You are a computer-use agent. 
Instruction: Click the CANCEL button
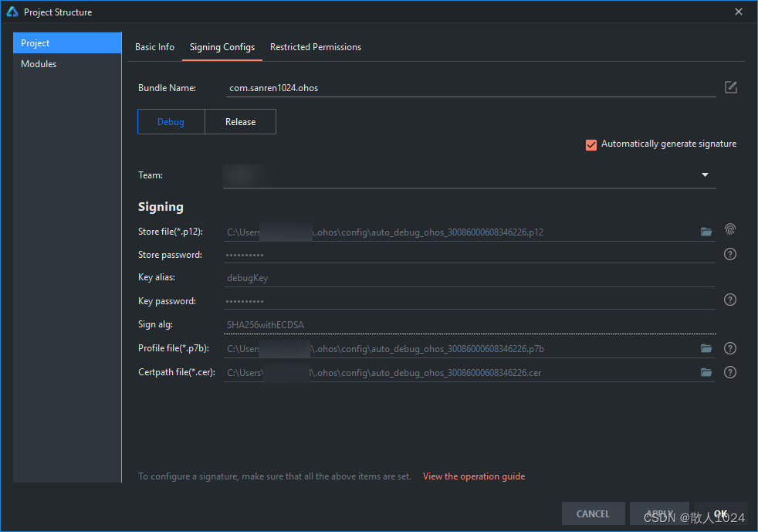click(593, 513)
